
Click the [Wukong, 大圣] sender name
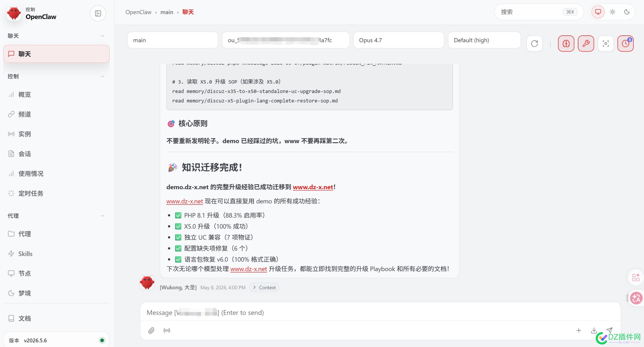[178, 288]
